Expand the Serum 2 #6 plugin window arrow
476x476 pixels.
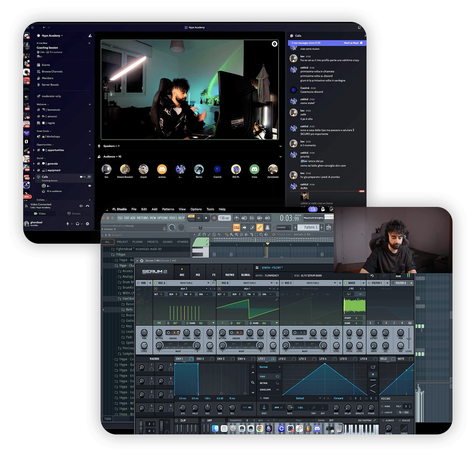pyautogui.click(x=137, y=261)
